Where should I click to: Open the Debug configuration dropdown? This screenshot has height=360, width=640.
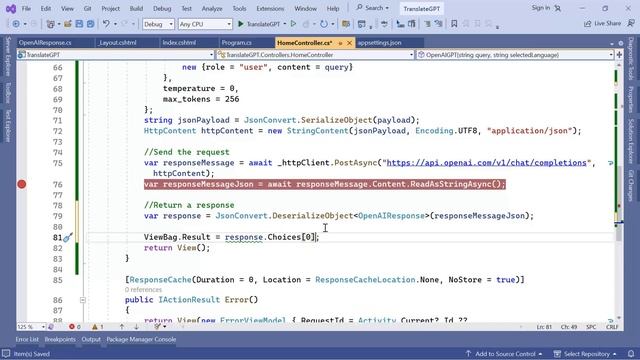click(158, 24)
